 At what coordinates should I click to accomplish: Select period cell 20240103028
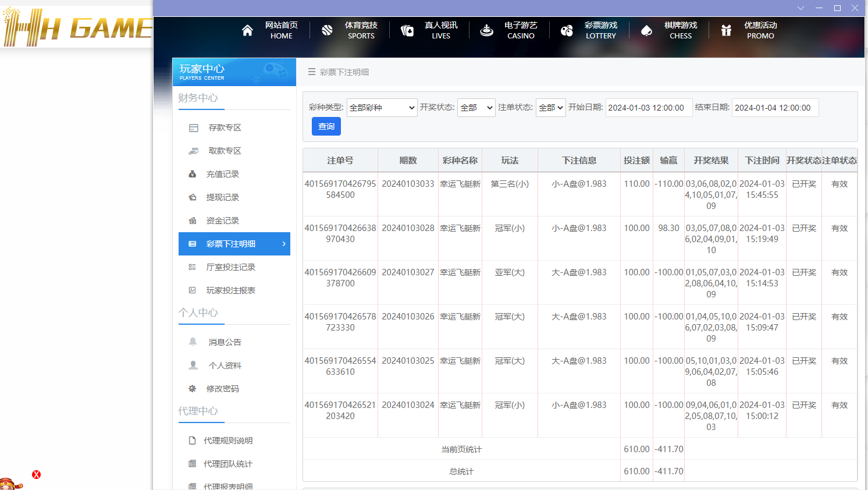click(408, 228)
